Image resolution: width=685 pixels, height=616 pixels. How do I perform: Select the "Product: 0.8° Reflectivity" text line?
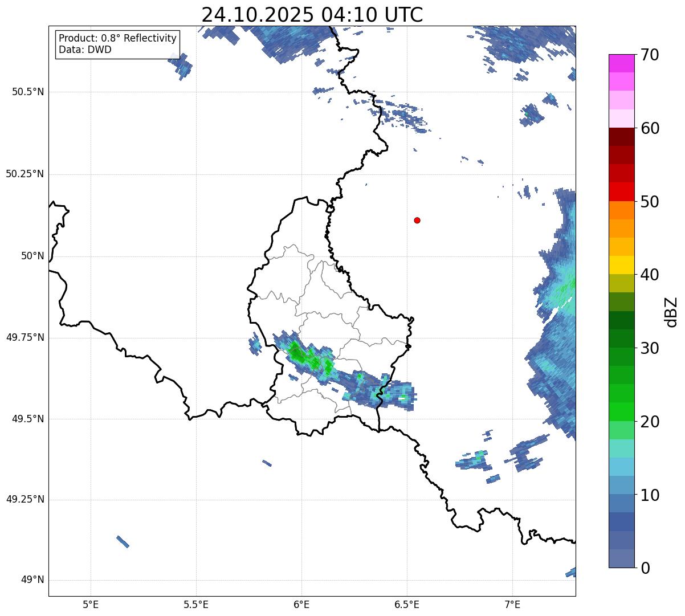coord(118,38)
